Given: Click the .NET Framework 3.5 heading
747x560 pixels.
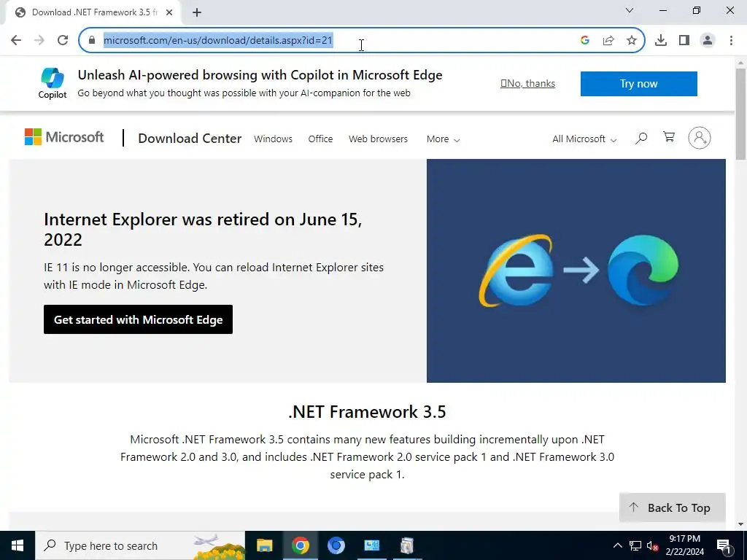Looking at the screenshot, I should pos(367,412).
